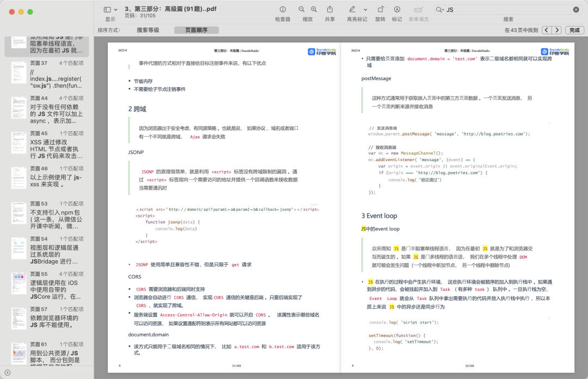Open search options magnifier dropdown
Image resolution: width=588 pixels, height=379 pixels.
click(440, 10)
